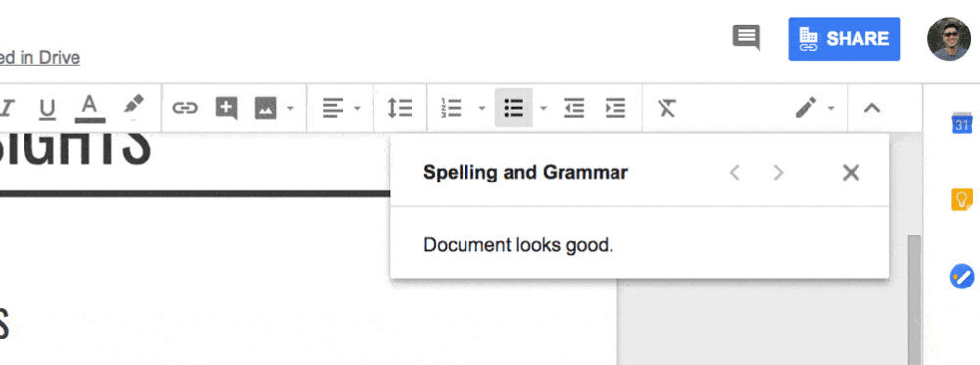Click the blue SHARE button
The height and width of the screenshot is (365, 980).
(x=844, y=39)
